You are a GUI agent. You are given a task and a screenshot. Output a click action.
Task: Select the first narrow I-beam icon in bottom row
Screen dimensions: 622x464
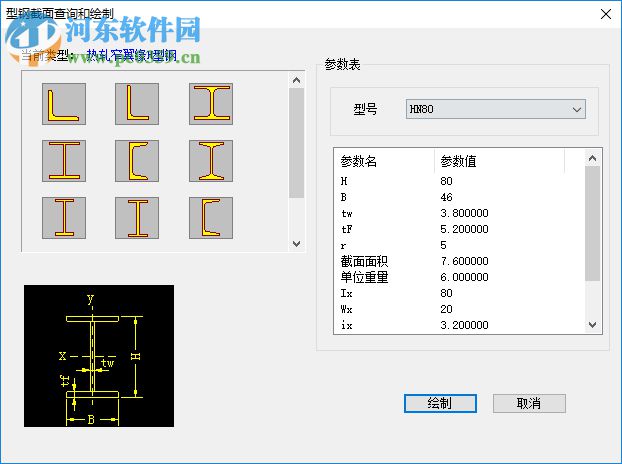[64, 218]
